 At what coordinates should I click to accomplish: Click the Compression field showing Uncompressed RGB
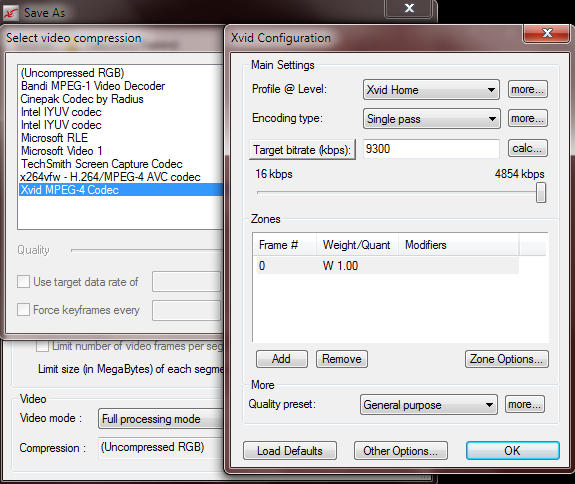(161, 448)
